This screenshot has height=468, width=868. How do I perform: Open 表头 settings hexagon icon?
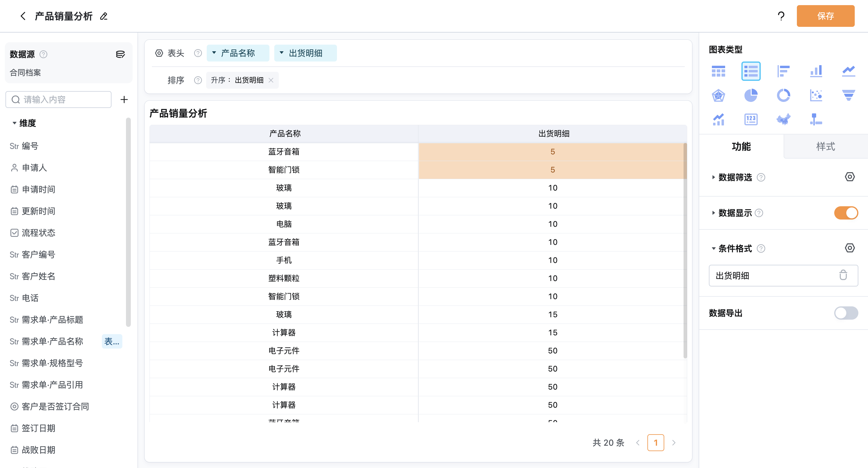pos(159,53)
